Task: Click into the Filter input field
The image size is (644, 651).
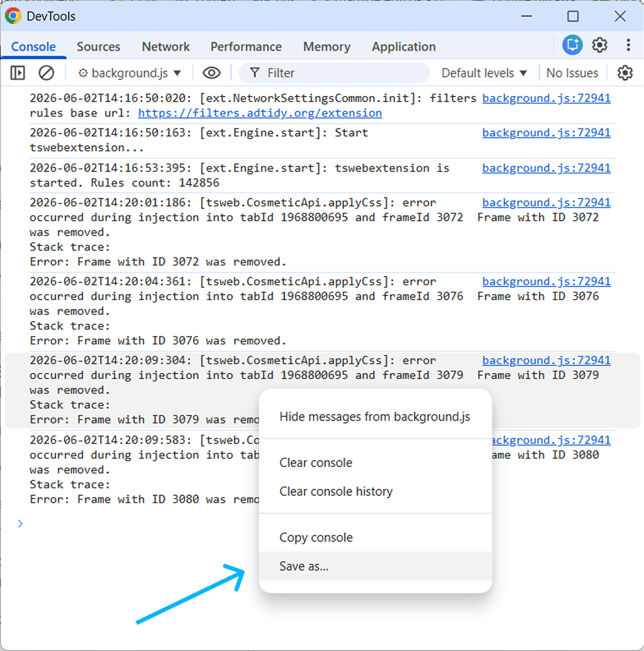Action: pos(334,73)
